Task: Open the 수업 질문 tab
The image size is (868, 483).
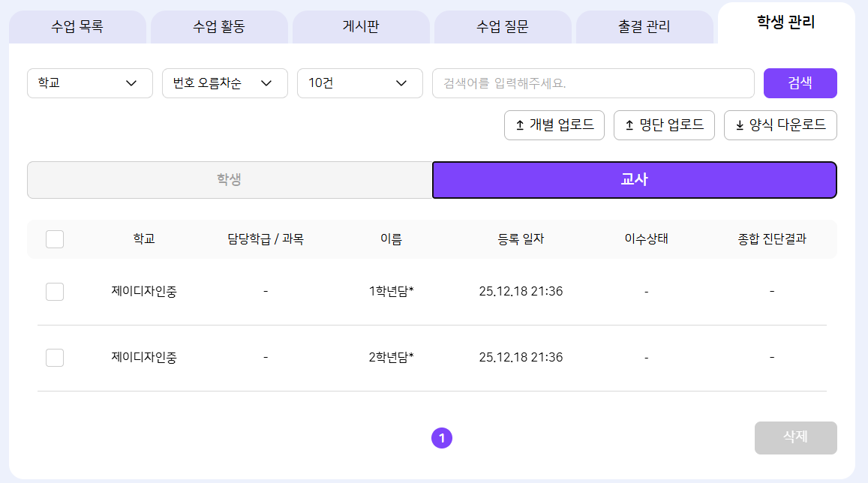Action: 503,28
